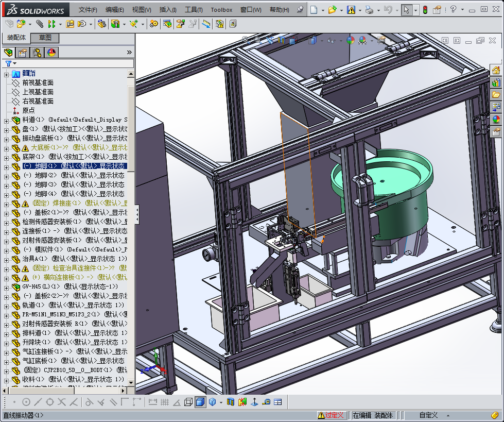
Task: Click the SolidWorks Resources home icon
Action: point(496,71)
